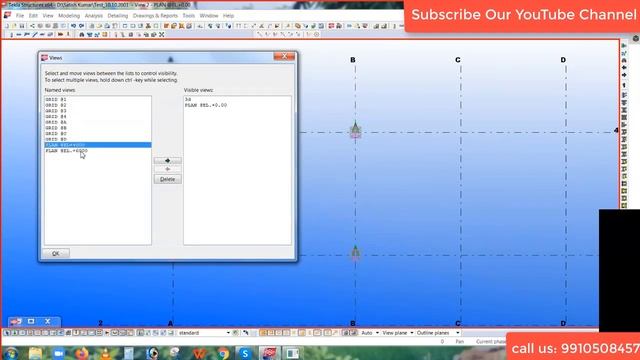This screenshot has height=360, width=640.
Task: Click the New model icon in toolbar
Action: pyautogui.click(x=7, y=26)
